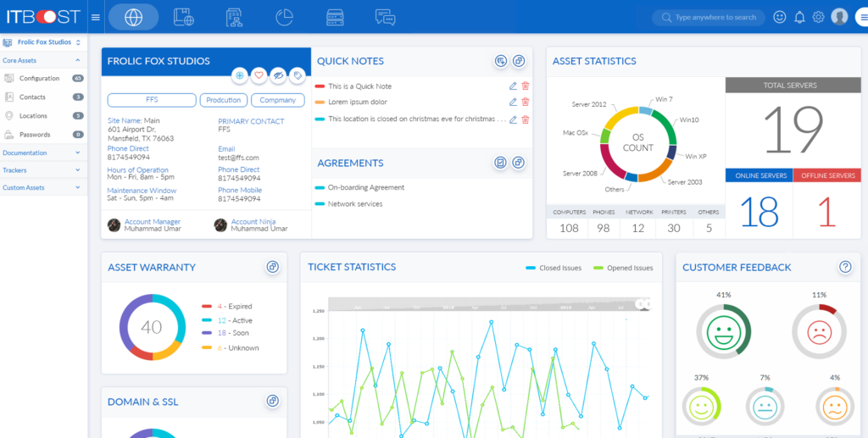Screen dimensions: 868x438
Task: Click the Offline Servers count 1
Action: click(x=827, y=211)
